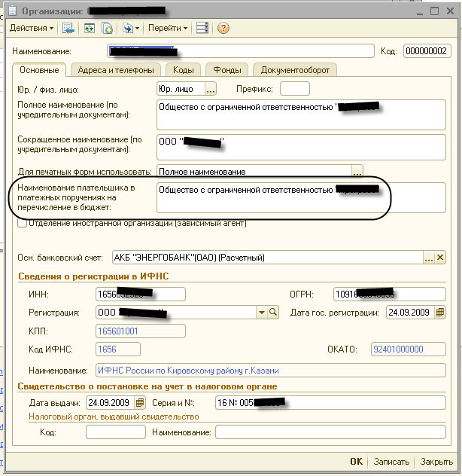
Task: Click the settings list icon in toolbar
Action: [202, 29]
